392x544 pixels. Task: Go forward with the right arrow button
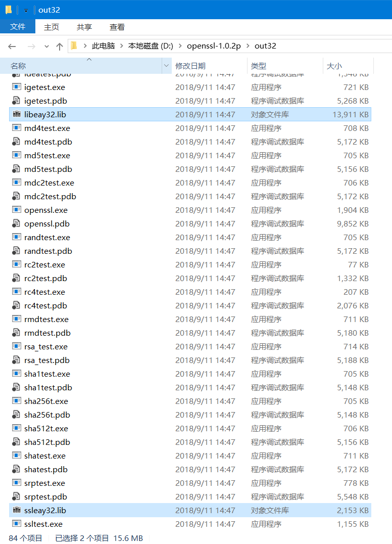31,46
